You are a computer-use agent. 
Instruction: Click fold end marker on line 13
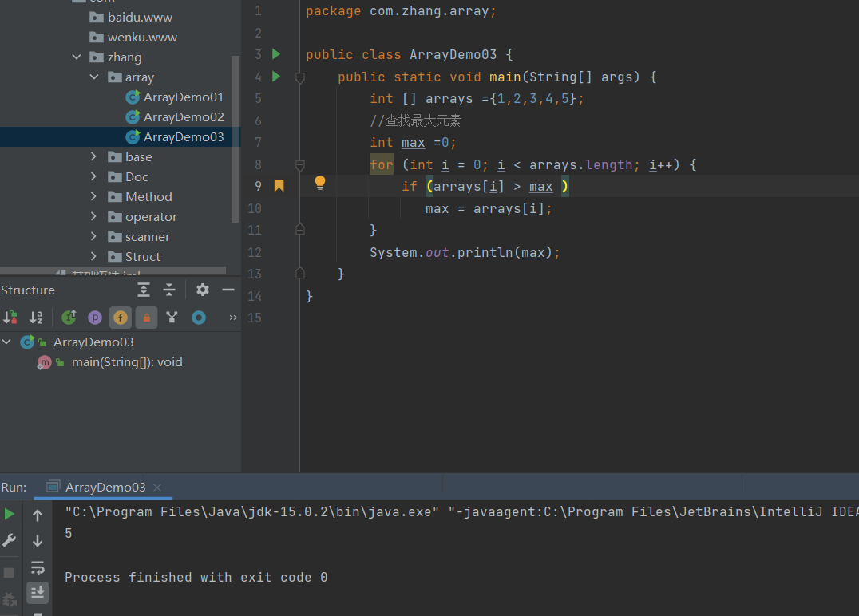tap(299, 273)
